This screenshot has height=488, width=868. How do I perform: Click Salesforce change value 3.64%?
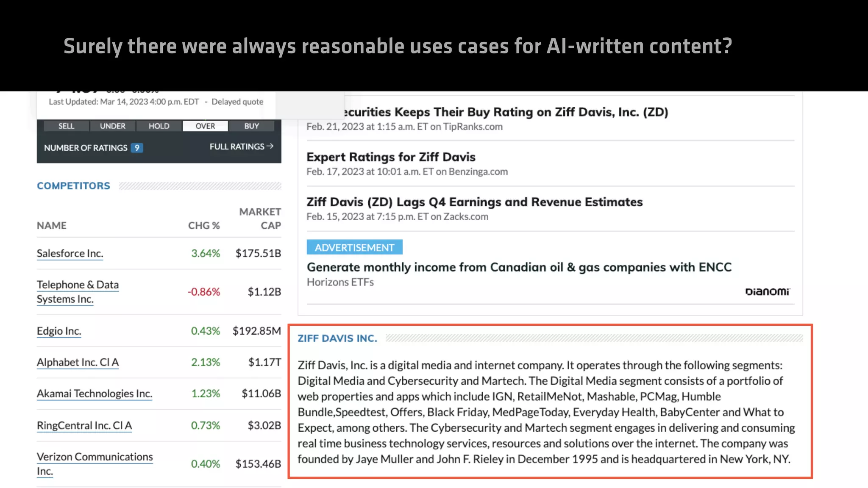[206, 253]
